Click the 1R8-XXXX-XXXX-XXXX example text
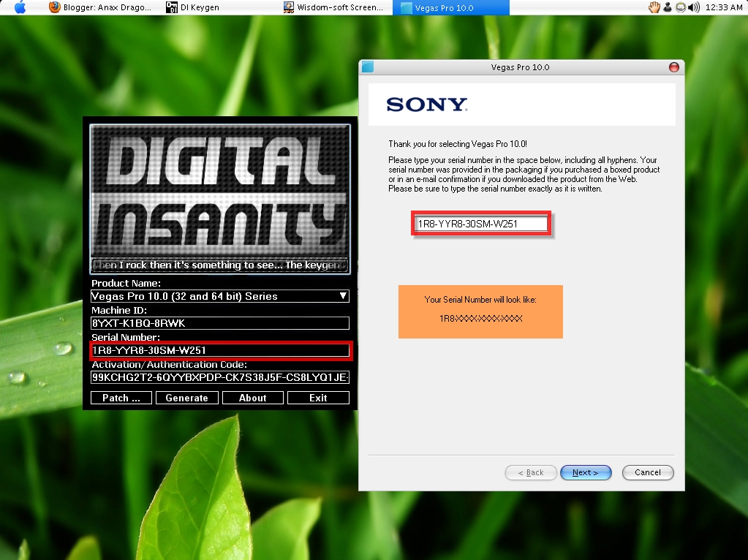This screenshot has height=560, width=748. [x=481, y=318]
